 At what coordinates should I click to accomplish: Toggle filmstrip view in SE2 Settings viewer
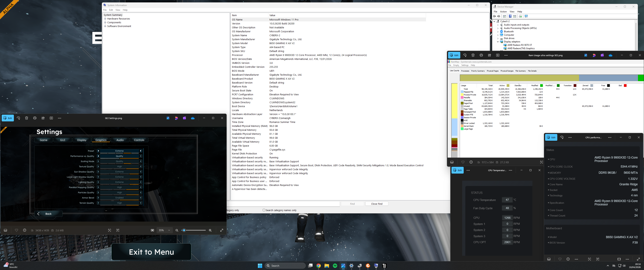click(5, 230)
